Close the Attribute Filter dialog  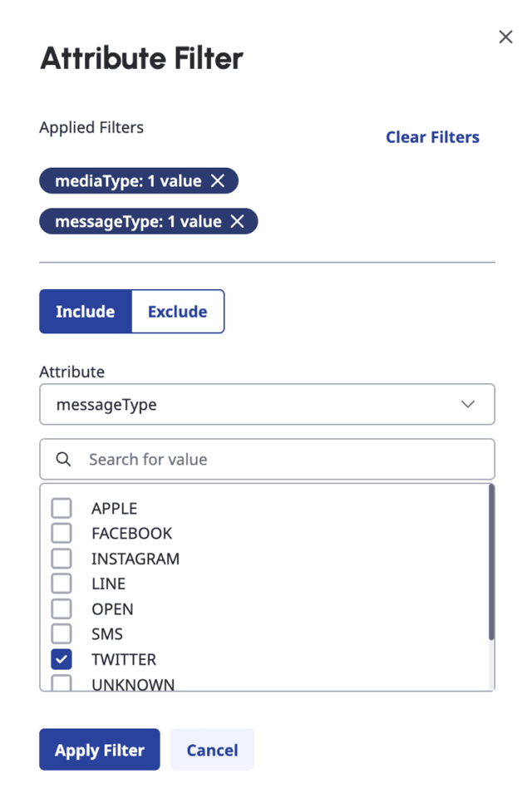(x=505, y=37)
